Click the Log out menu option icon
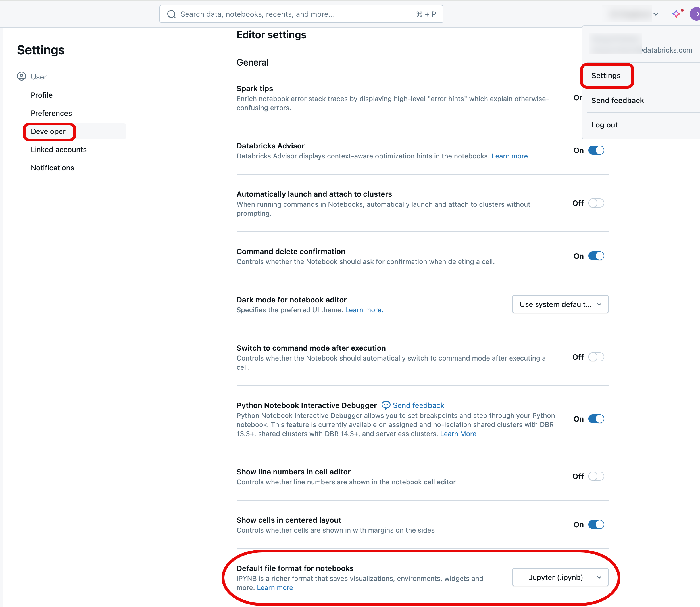This screenshot has height=607, width=700. coord(604,125)
